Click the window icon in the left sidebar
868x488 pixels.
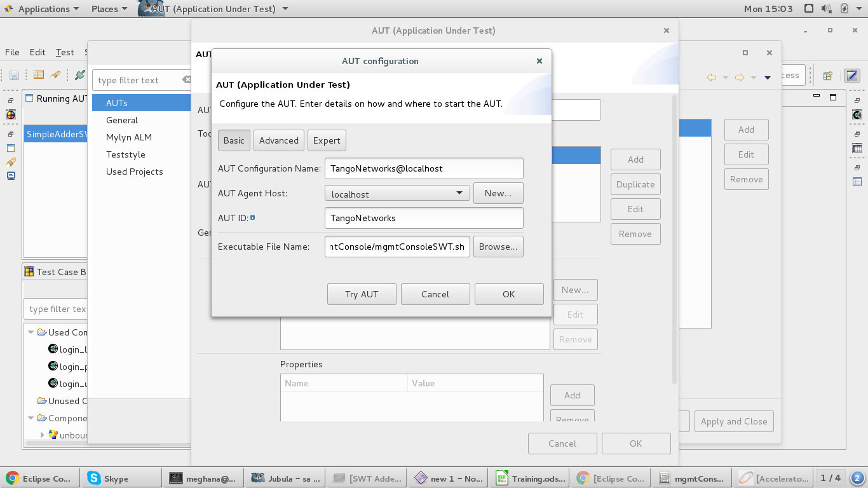11,147
